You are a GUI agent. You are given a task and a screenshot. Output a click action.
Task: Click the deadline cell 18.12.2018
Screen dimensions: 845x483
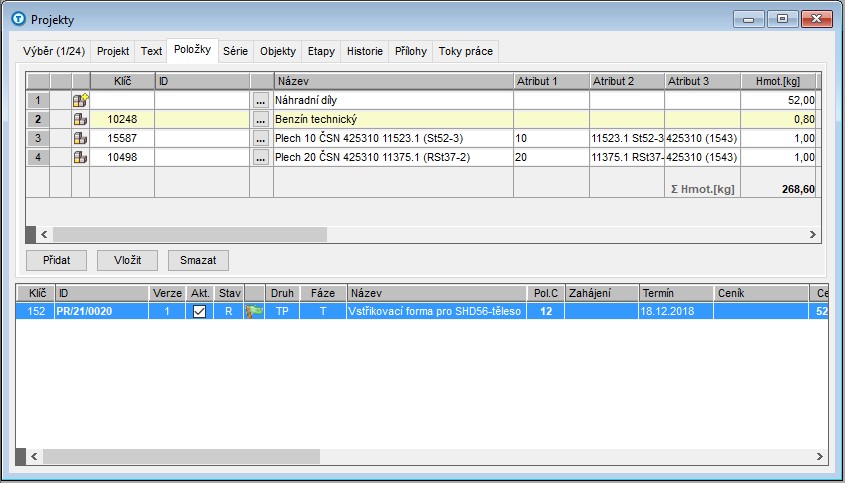pyautogui.click(x=676, y=311)
